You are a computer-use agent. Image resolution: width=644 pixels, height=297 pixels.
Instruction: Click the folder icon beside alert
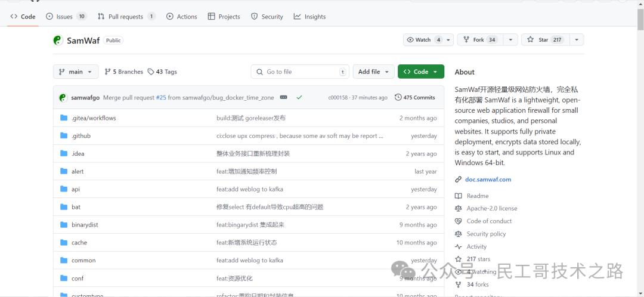64,171
